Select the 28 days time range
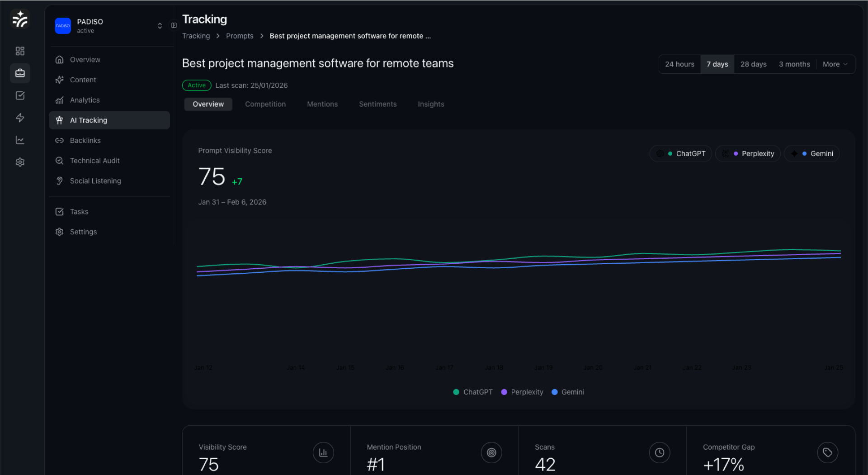The image size is (868, 475). pyautogui.click(x=753, y=64)
